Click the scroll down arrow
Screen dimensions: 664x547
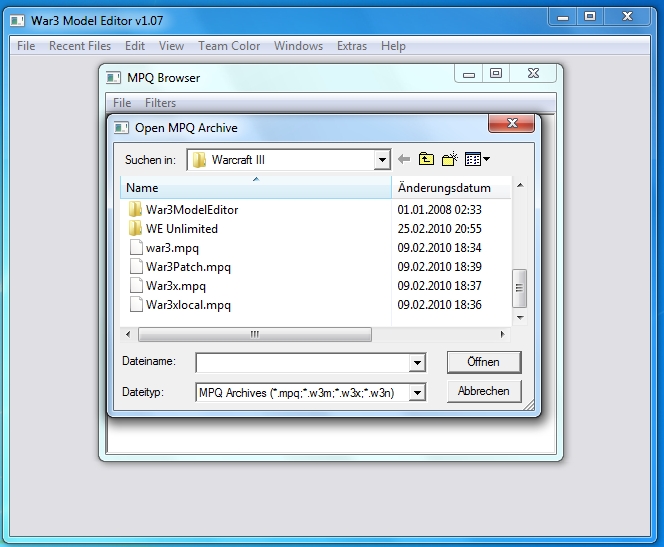(x=520, y=318)
